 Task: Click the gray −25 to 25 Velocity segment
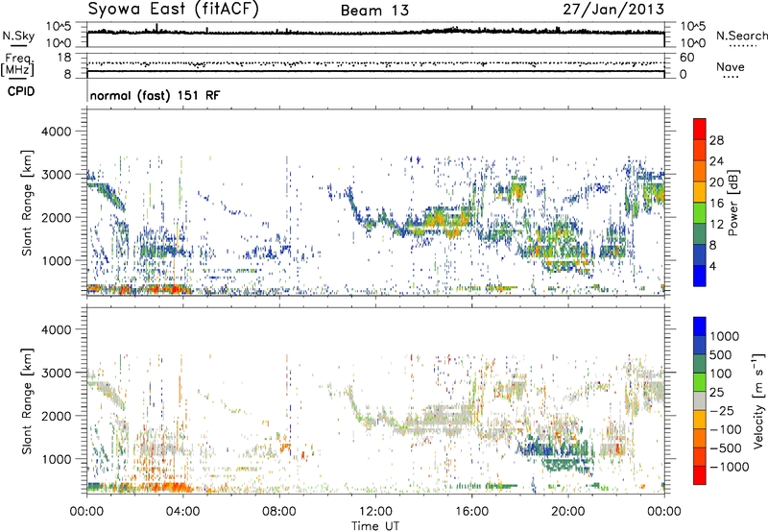[x=700, y=400]
